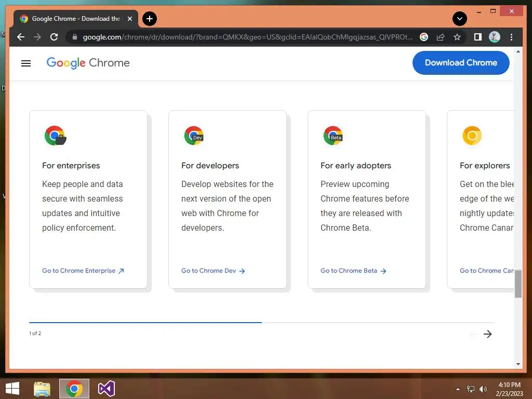Click the browser forward arrow

click(x=37, y=37)
